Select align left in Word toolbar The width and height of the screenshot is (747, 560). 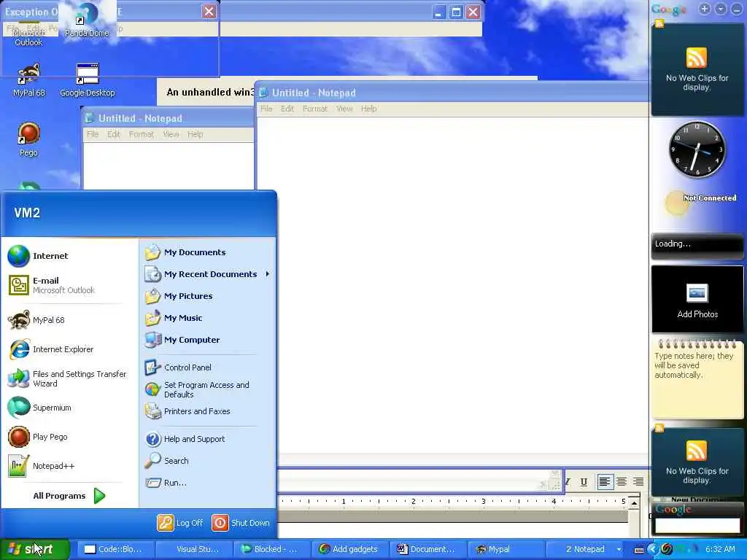[x=605, y=481]
